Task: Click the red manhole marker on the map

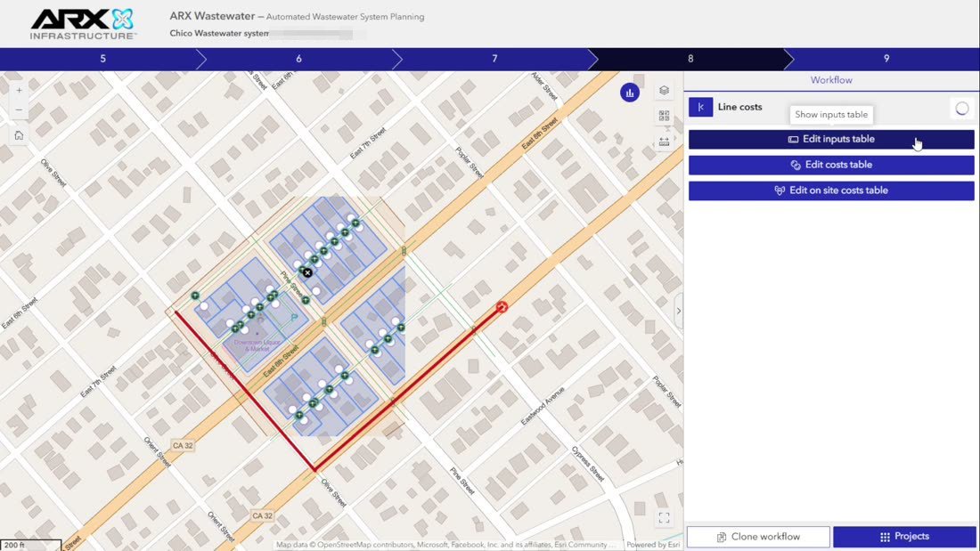Action: click(x=502, y=307)
